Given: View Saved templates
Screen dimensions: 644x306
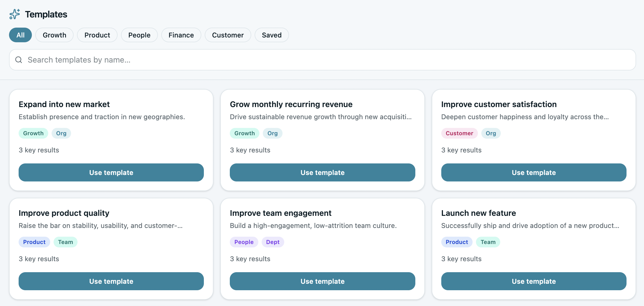Looking at the screenshot, I should (x=272, y=35).
